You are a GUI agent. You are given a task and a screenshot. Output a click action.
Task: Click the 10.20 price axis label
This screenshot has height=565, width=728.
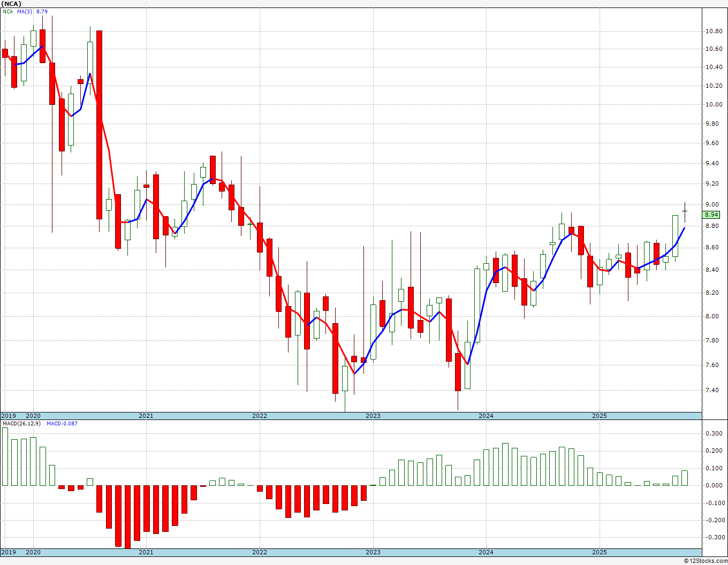click(714, 86)
